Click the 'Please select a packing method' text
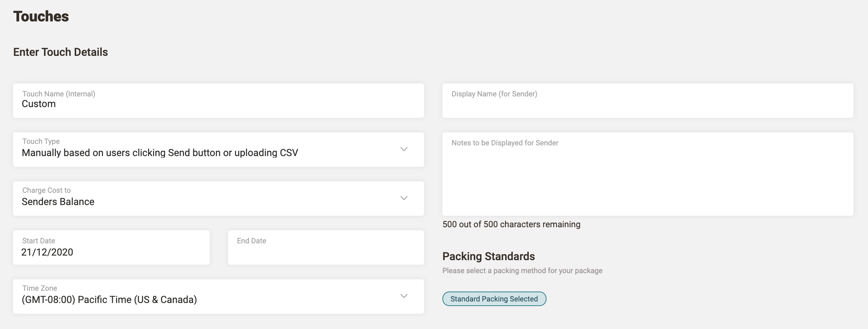 tap(522, 270)
